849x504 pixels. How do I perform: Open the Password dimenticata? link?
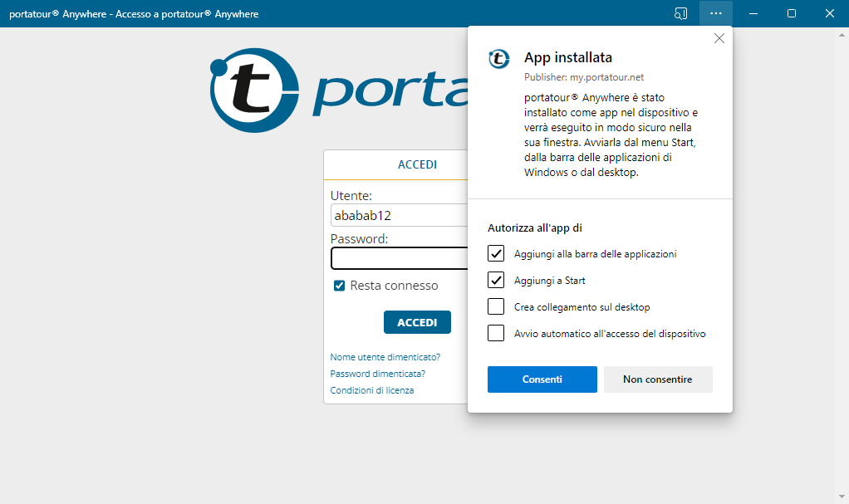[x=377, y=374]
